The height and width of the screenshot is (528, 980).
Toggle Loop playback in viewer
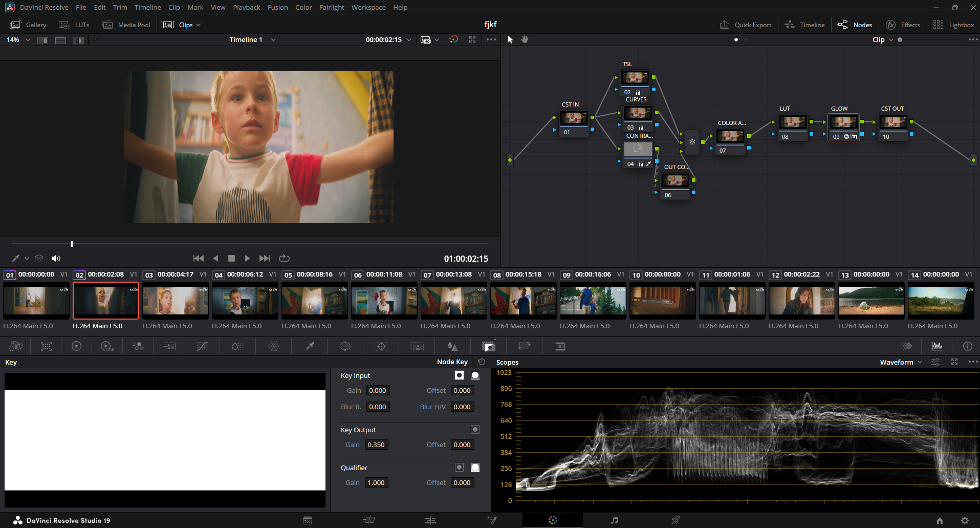tap(284, 259)
